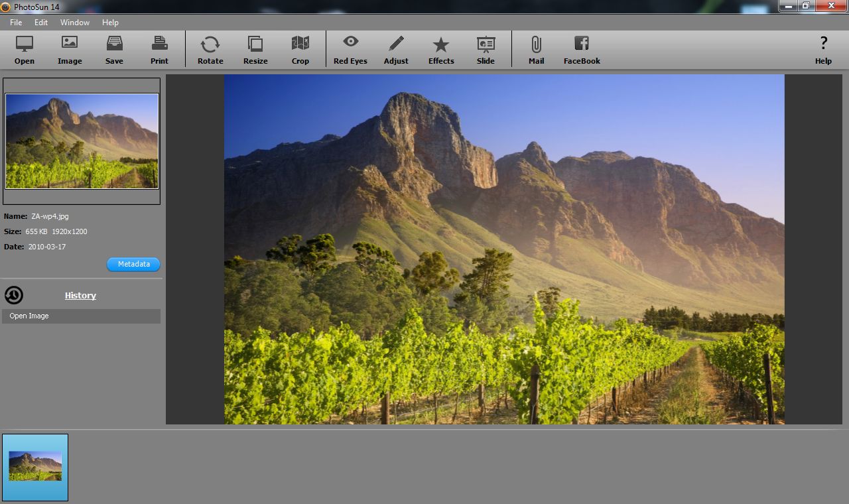Click the History clock icon

click(13, 294)
